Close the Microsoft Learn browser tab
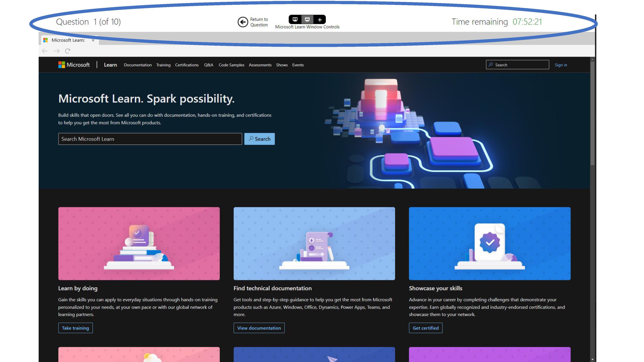The width and height of the screenshot is (644, 362). 93,40
